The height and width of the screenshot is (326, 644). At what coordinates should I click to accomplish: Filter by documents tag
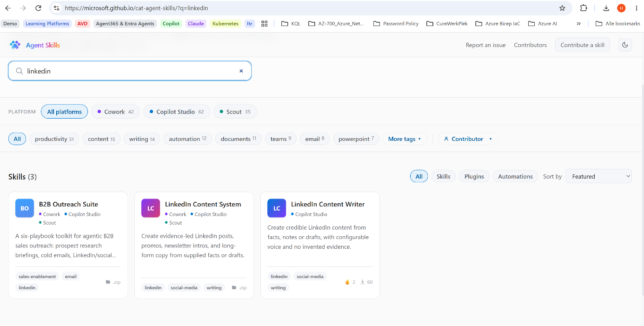pyautogui.click(x=239, y=139)
